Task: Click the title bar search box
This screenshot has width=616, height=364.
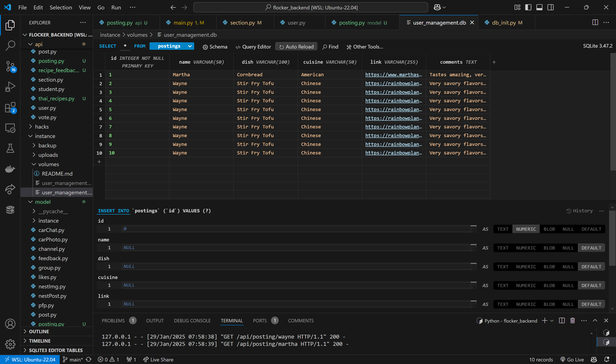Action: tap(311, 7)
